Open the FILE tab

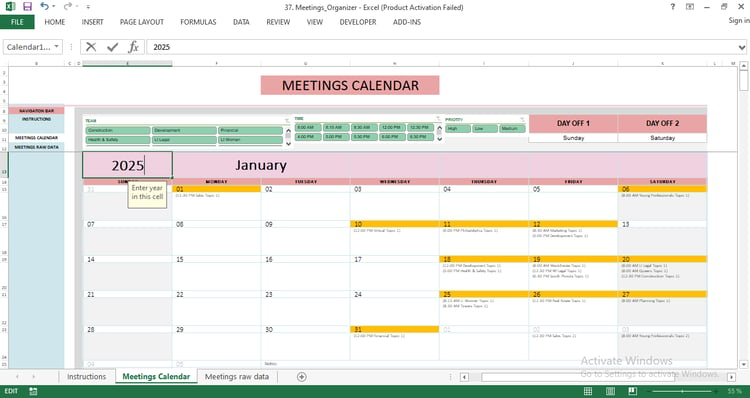point(17,22)
